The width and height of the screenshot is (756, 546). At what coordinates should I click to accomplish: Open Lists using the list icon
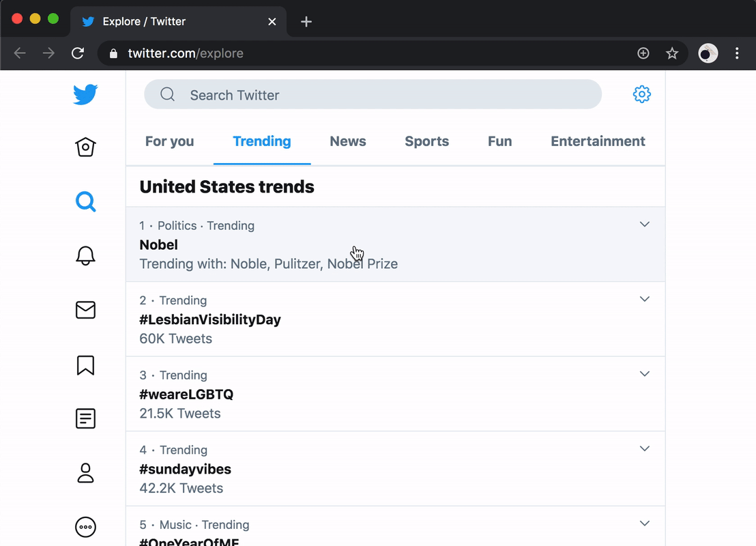[85, 418]
